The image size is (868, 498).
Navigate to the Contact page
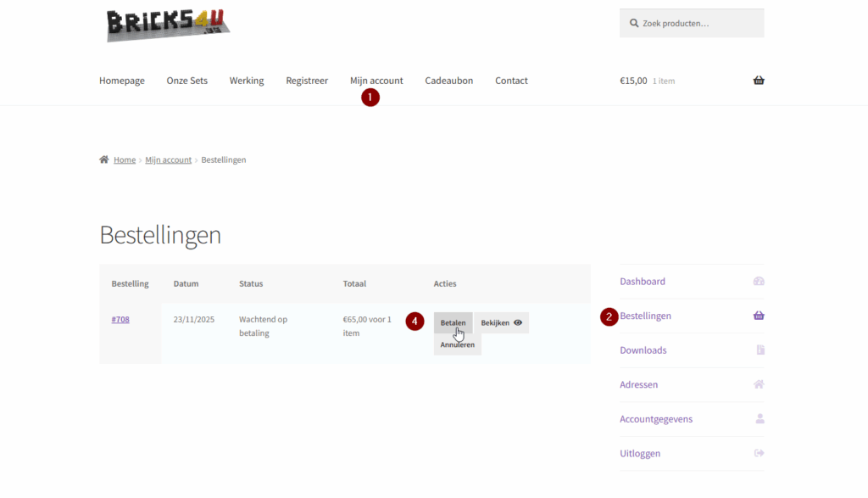(x=511, y=81)
